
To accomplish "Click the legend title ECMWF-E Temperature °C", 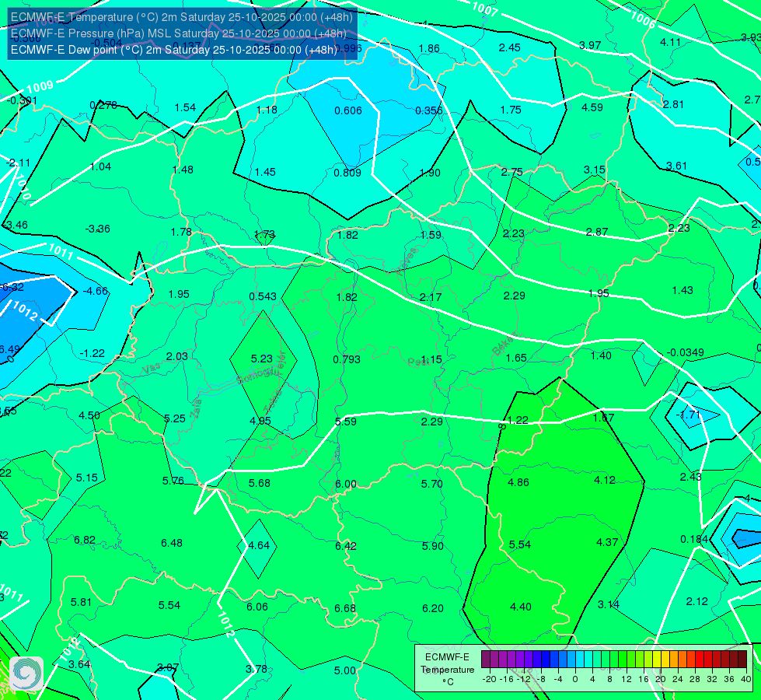I will click(448, 670).
